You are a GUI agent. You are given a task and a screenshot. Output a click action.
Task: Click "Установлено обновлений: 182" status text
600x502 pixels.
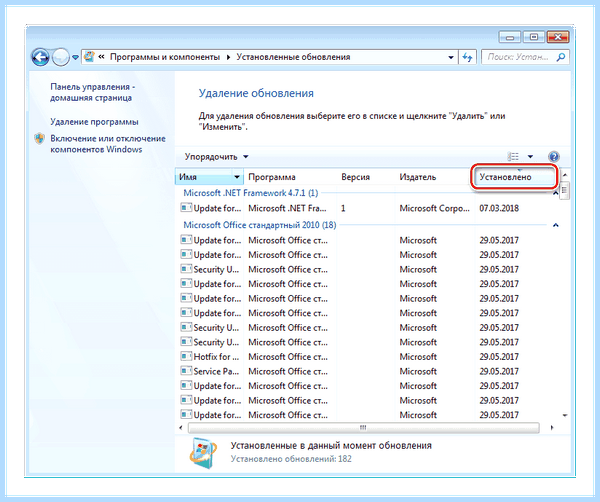291,459
